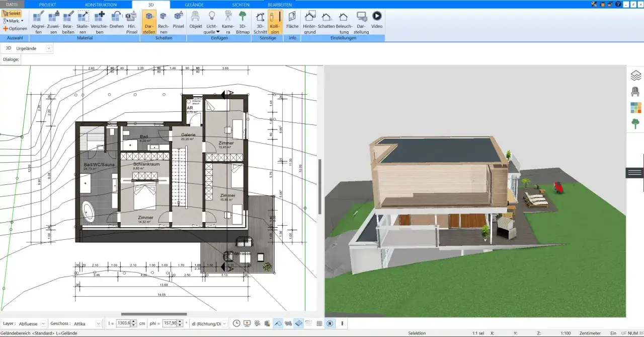Click the clock icon in bottom toolbar
The image size is (644, 337).
236,323
